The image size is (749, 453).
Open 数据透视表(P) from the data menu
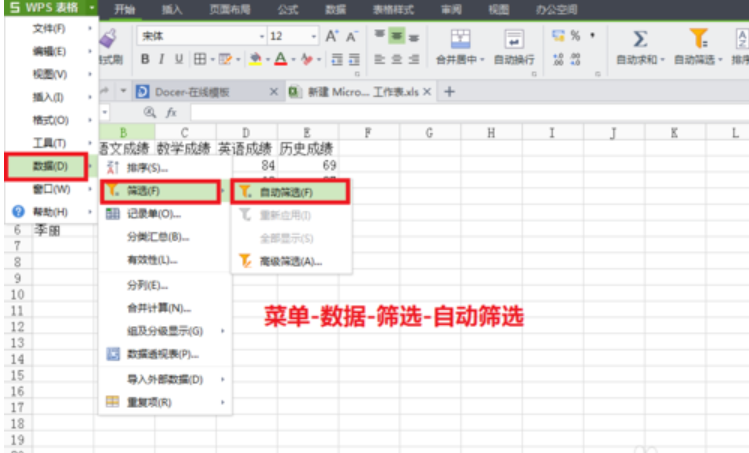(x=162, y=353)
